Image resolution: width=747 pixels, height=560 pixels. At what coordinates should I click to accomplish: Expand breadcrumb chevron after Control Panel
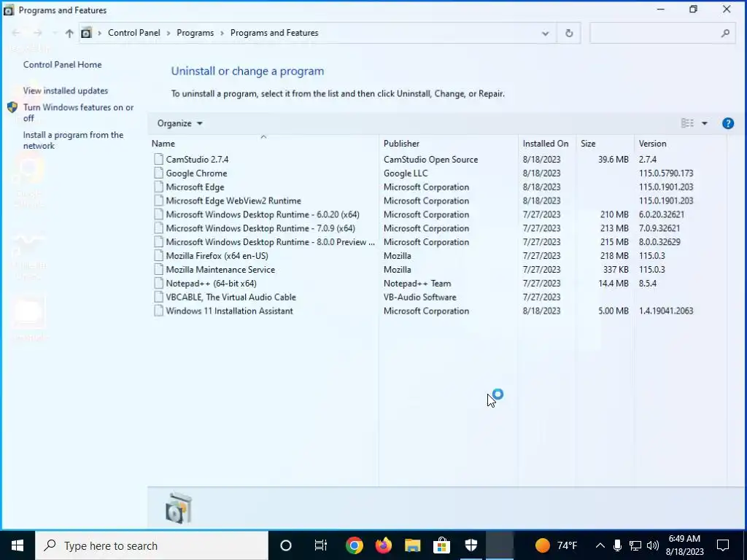(169, 34)
